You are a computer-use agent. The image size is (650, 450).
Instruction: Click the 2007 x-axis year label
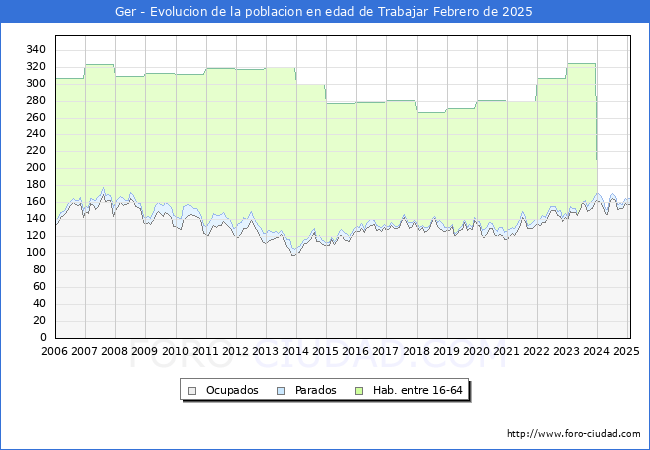click(85, 351)
